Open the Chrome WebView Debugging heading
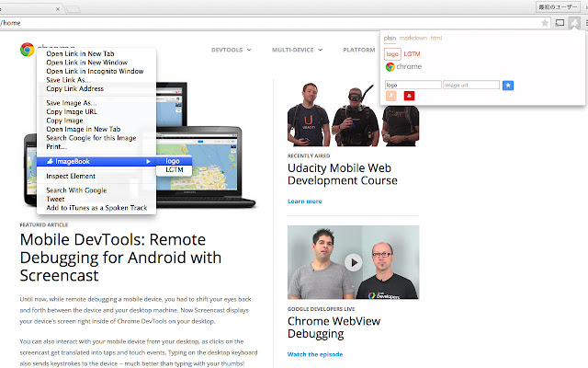This screenshot has width=588, height=368. 334,328
